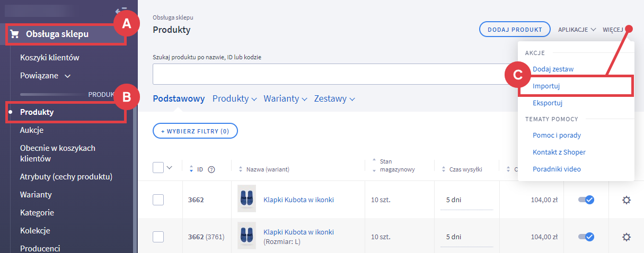Sort by Stan magazynowy column arrows

coord(374,165)
